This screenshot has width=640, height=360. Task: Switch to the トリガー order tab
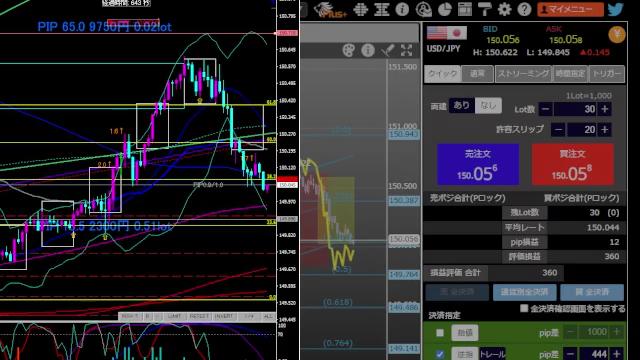click(x=607, y=74)
